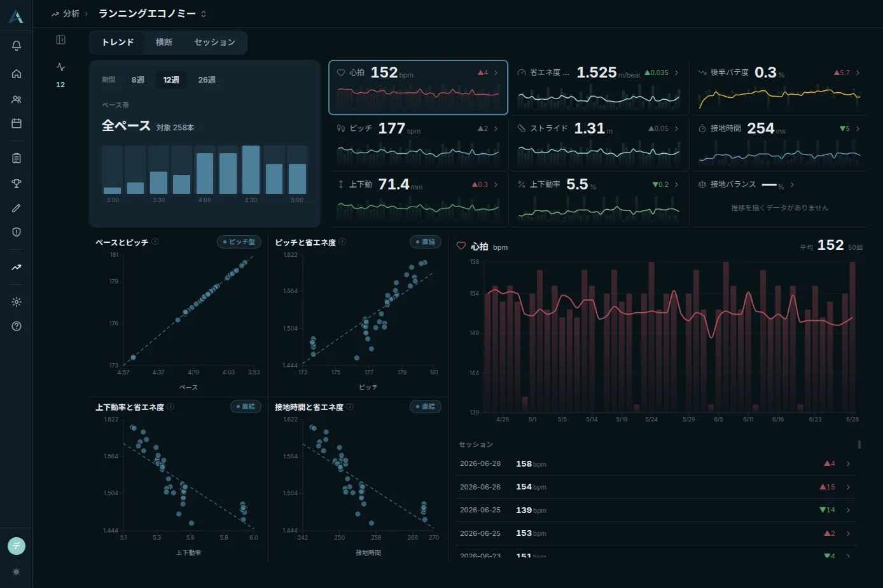Screen dimensions: 883x588
Task: Go to home icon in sidebar
Action: pyautogui.click(x=17, y=74)
